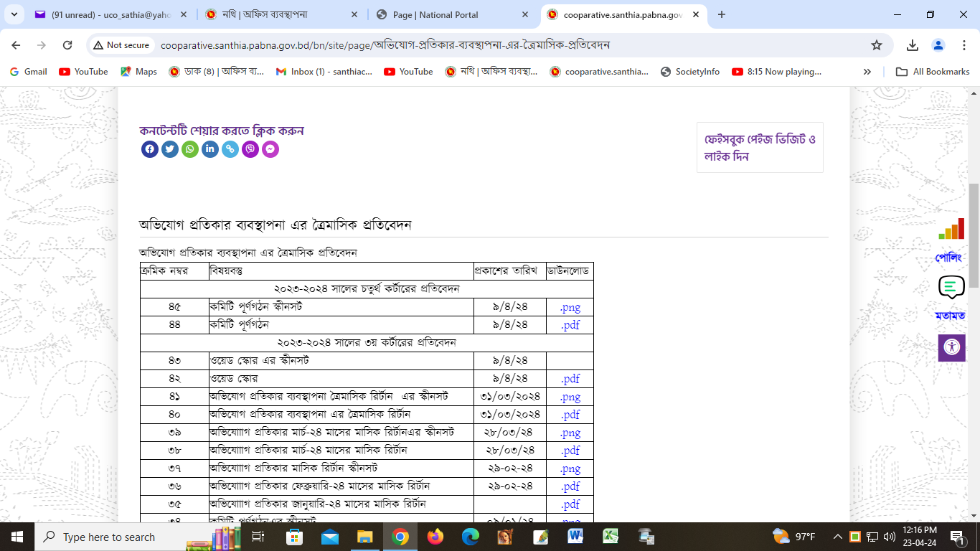Show hidden system tray icons
Image resolution: width=980 pixels, height=551 pixels.
837,537
